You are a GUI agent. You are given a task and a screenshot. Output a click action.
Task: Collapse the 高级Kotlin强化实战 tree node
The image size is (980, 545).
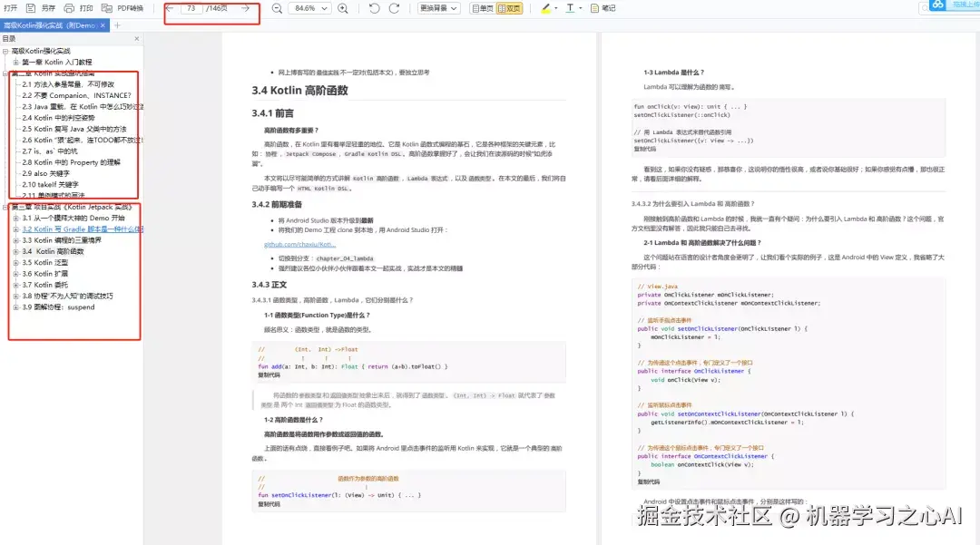tap(5, 52)
